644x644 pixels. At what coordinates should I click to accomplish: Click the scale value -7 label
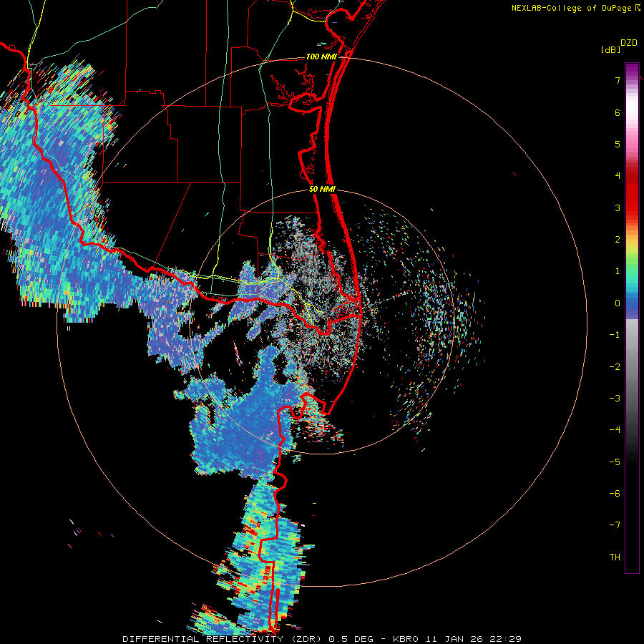point(615,525)
